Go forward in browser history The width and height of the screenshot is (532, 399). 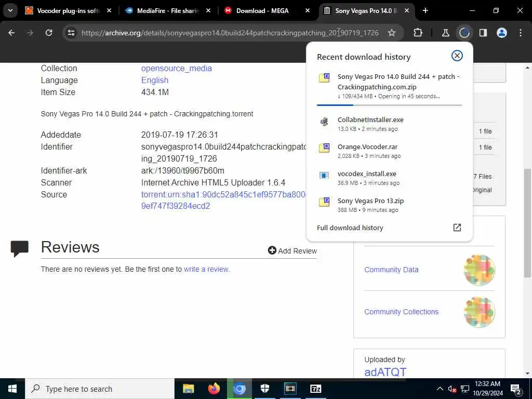pos(30,33)
